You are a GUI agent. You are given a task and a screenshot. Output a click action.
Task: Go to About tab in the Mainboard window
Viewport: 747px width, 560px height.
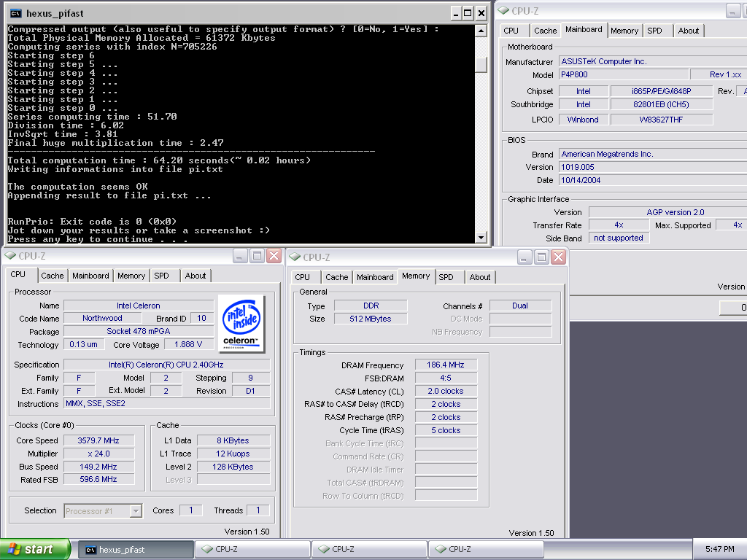(x=689, y=31)
